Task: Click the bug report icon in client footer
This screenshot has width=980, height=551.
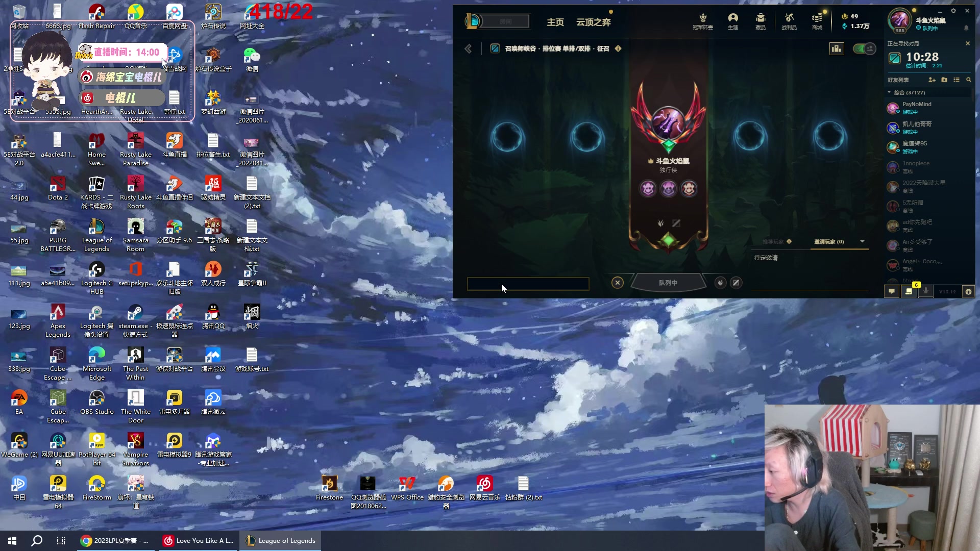Action: click(x=968, y=291)
